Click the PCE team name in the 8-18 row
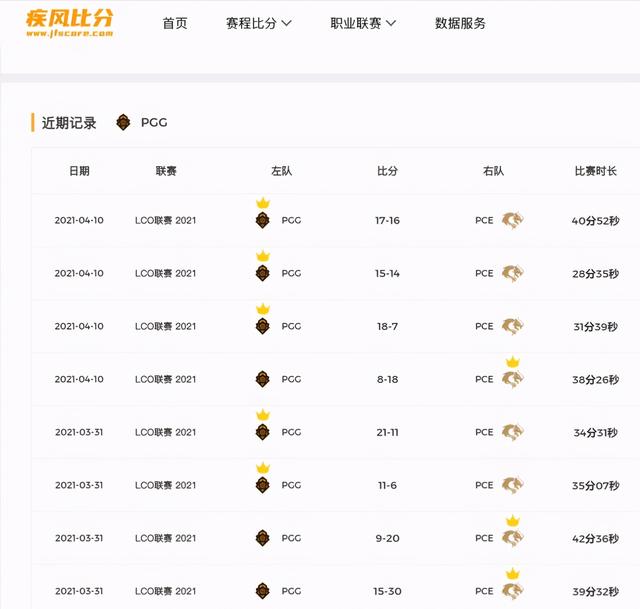Image resolution: width=640 pixels, height=609 pixels. (x=484, y=379)
